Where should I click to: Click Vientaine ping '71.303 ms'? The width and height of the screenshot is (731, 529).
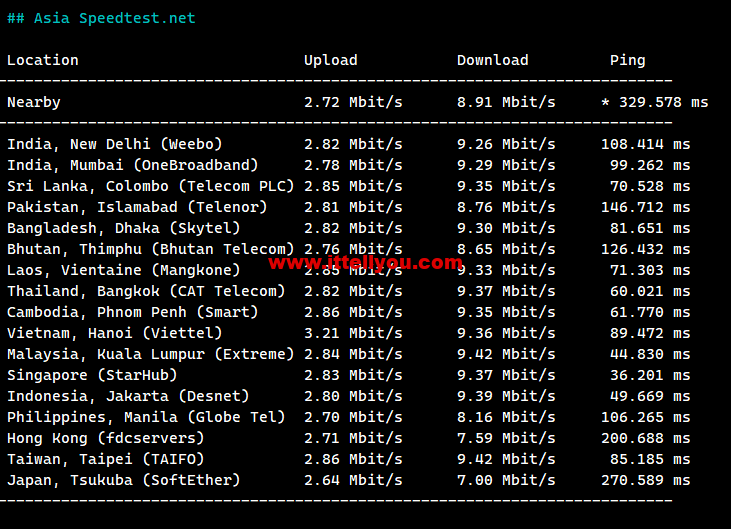[x=650, y=270]
